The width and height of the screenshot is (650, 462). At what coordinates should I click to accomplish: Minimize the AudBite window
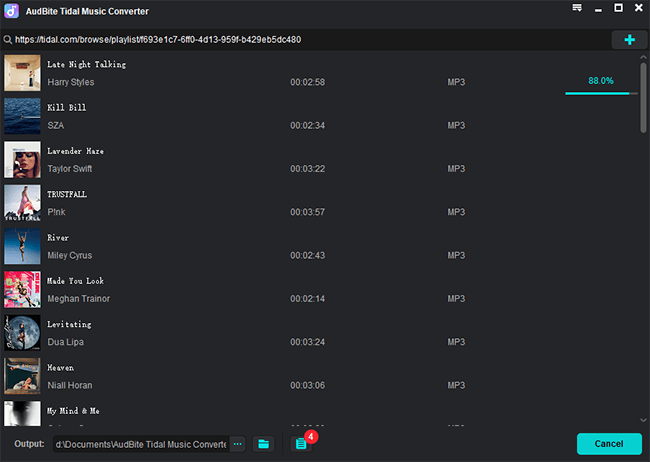[x=598, y=8]
